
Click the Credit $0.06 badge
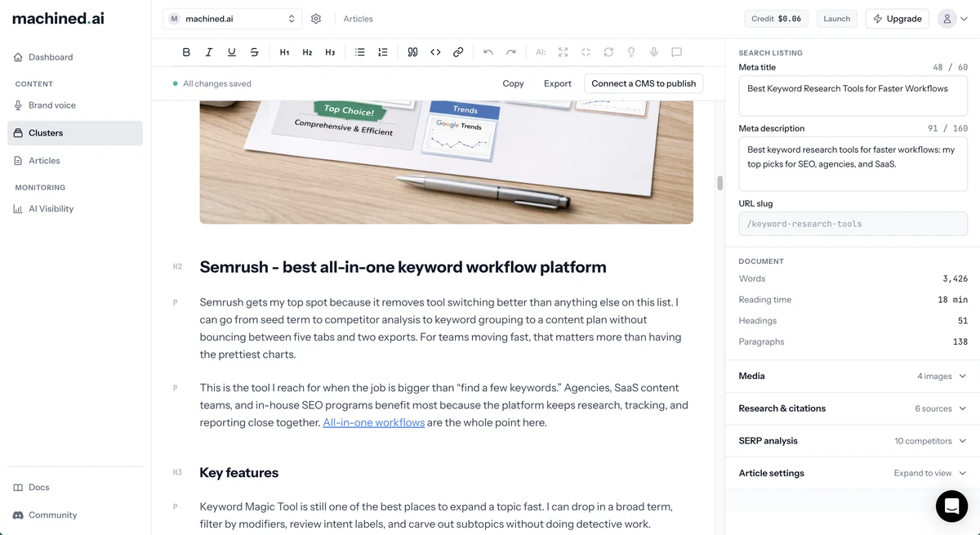pos(777,19)
